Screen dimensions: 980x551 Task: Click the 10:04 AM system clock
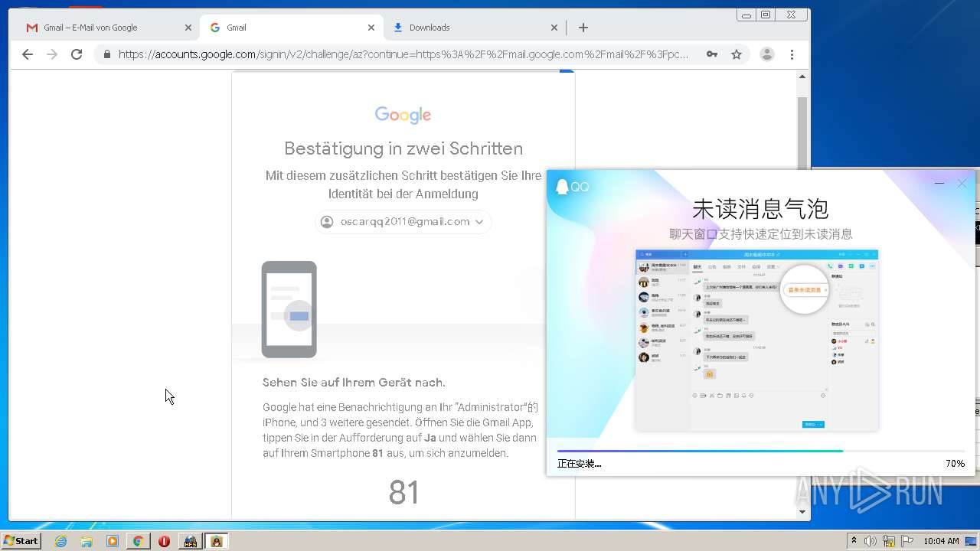[941, 541]
